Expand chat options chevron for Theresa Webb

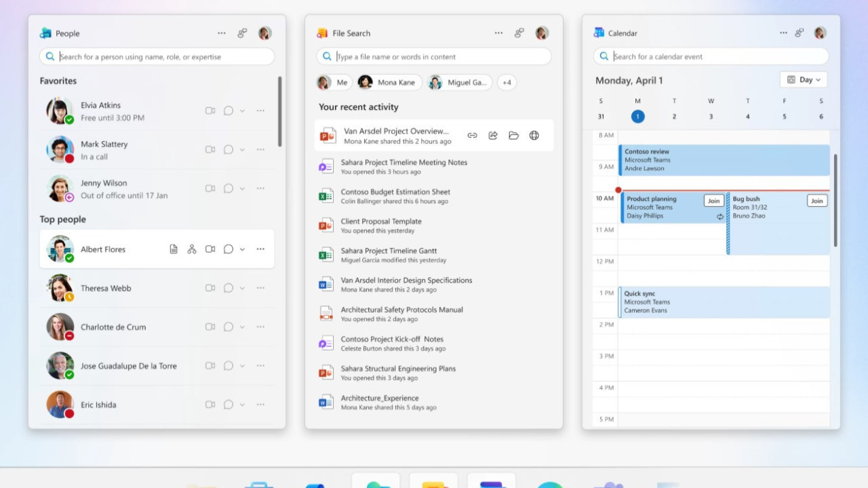click(242, 289)
